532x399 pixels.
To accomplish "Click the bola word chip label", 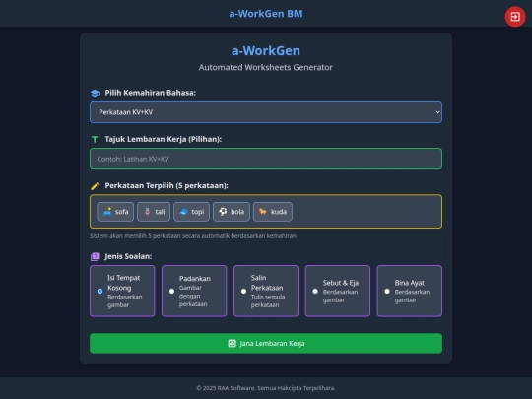I will coord(237,212).
